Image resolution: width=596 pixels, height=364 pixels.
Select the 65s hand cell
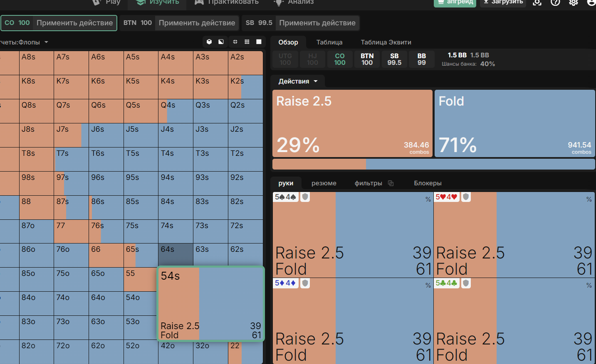141,256
